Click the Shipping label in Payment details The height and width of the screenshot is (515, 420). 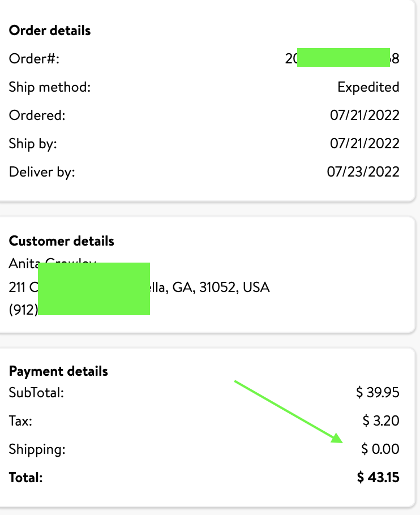tap(37, 449)
